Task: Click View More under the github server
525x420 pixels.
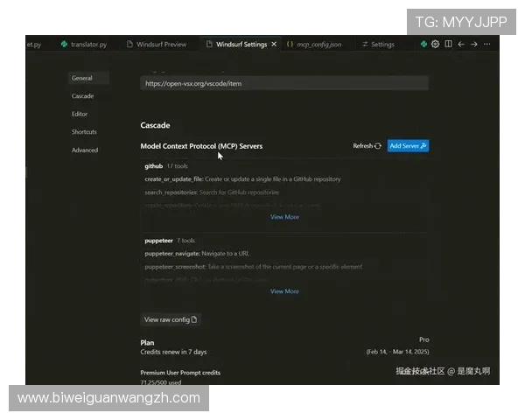Action: [x=284, y=217]
